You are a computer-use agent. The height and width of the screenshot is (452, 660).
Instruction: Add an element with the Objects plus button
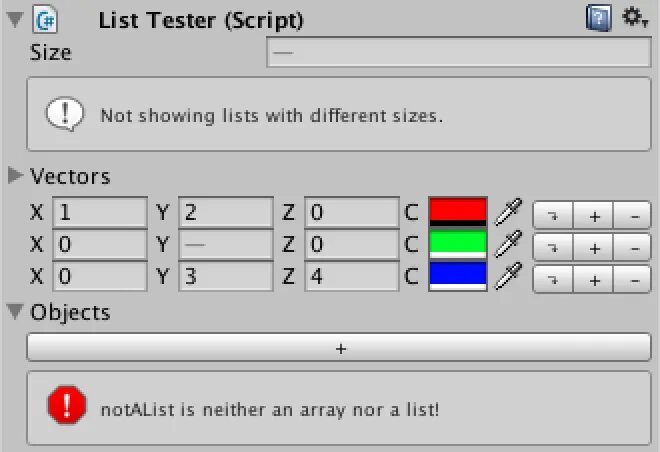pos(339,348)
